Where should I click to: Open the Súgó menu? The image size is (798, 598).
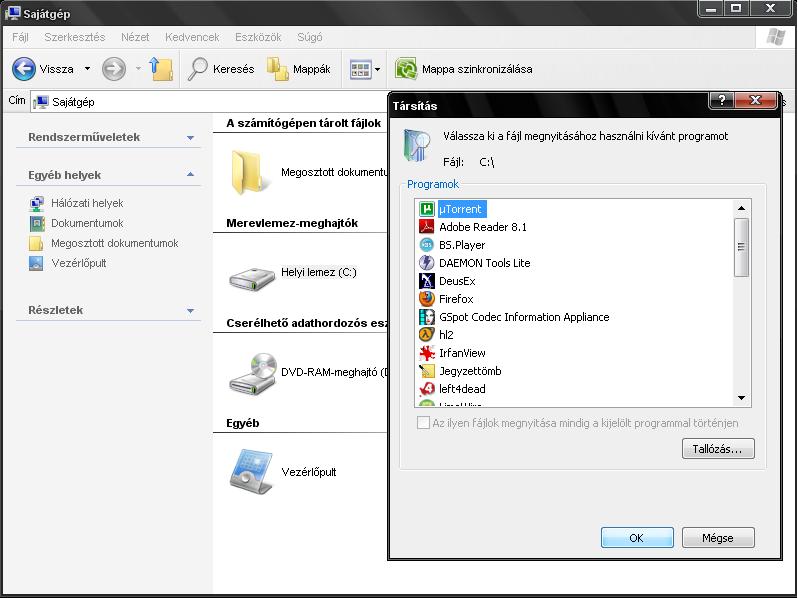(x=310, y=37)
